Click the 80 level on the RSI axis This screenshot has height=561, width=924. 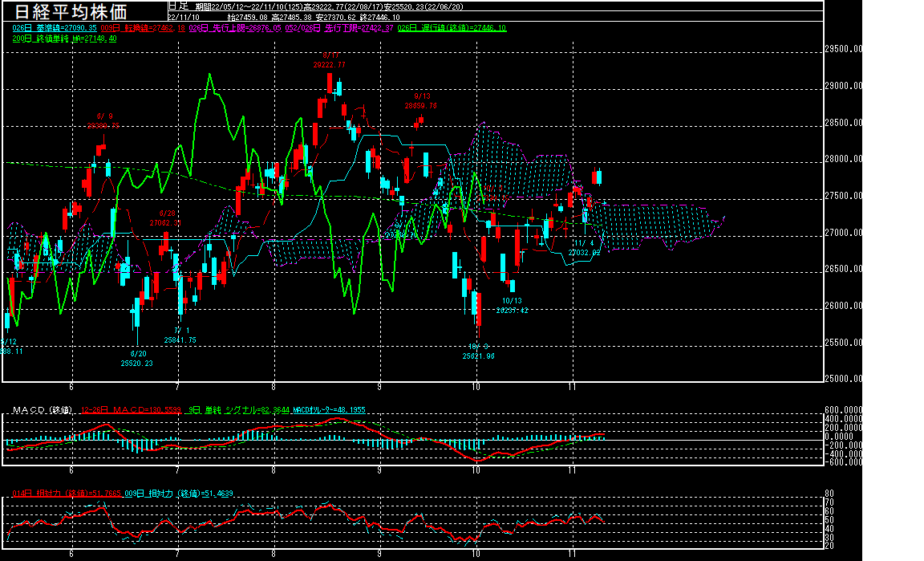(829, 494)
